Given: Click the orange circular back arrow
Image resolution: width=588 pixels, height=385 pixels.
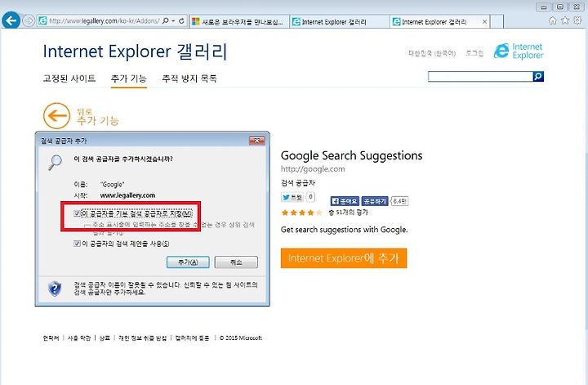Looking at the screenshot, I should point(56,115).
